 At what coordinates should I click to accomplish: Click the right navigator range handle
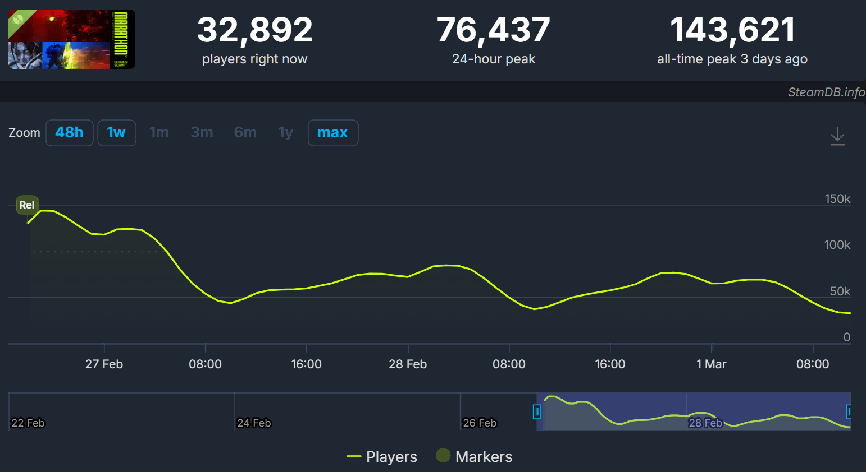[849, 411]
